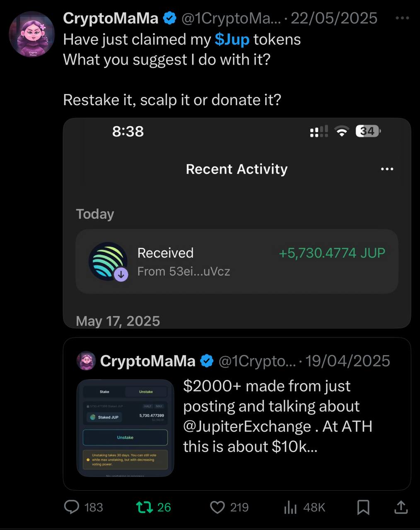Click the quoted tweet's verified badge
Image resolution: width=420 pixels, height=530 pixels.
207,361
